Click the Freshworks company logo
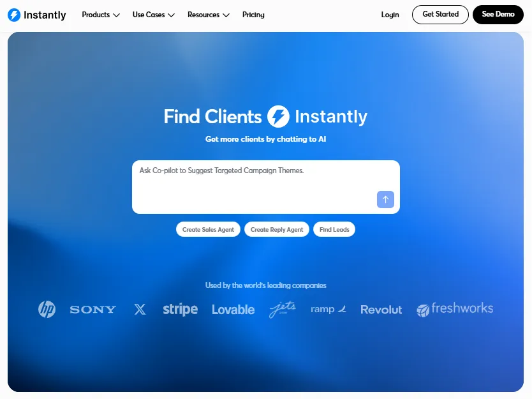 (455, 310)
